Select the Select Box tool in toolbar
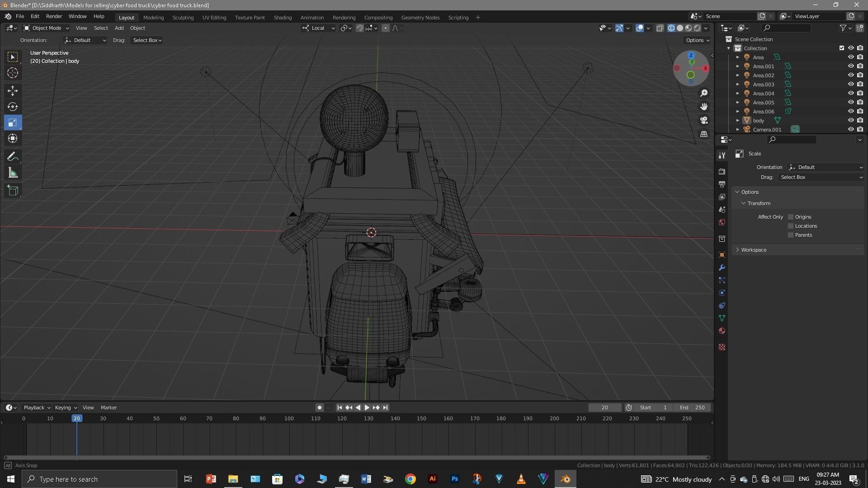The width and height of the screenshot is (868, 488). [x=13, y=56]
